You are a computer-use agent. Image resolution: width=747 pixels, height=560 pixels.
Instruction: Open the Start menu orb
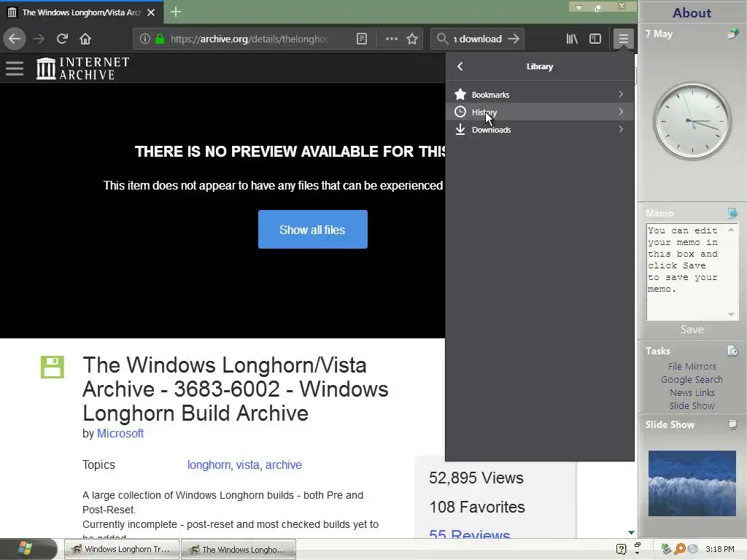tap(25, 548)
